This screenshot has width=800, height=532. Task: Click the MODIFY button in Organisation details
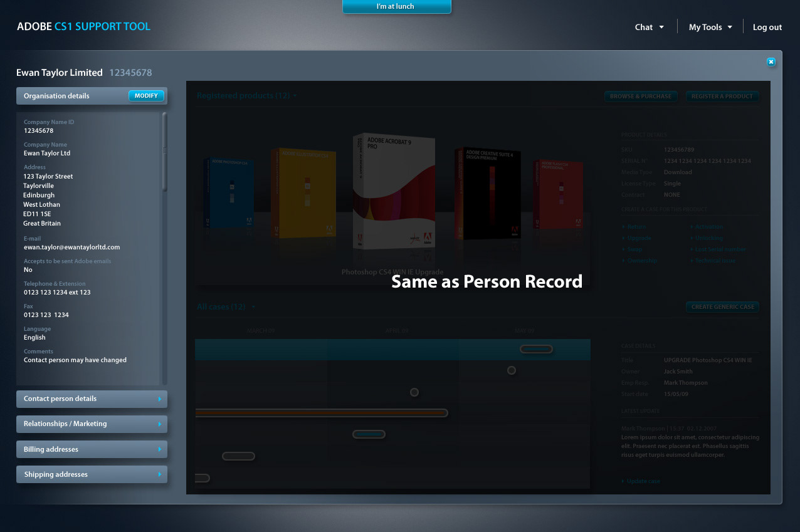(146, 96)
